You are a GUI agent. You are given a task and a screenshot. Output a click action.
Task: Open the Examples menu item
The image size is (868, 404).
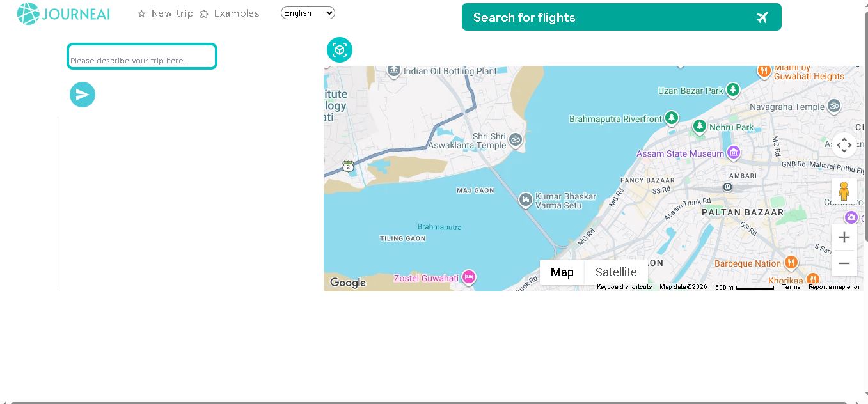(x=230, y=13)
